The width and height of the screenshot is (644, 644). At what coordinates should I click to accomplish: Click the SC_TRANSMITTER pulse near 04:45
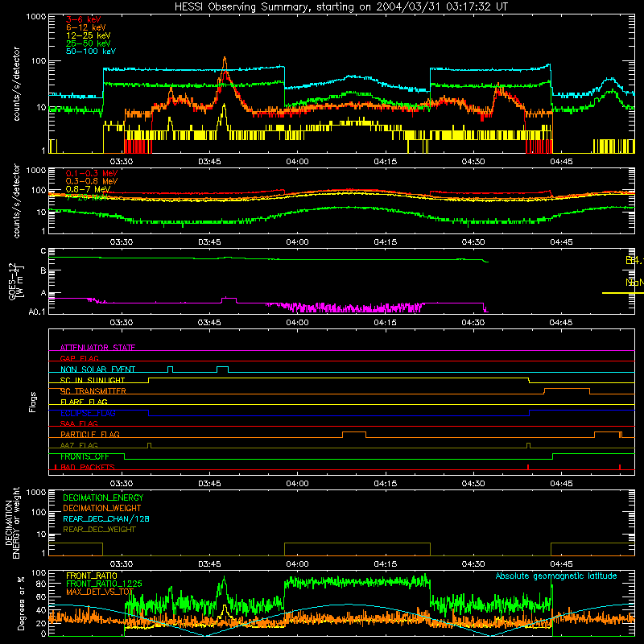(567, 390)
